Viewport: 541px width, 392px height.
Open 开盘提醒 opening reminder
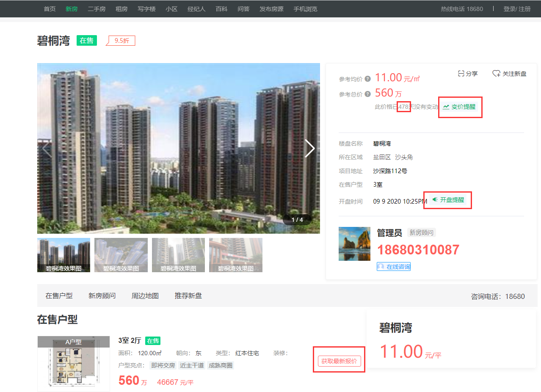coord(448,200)
